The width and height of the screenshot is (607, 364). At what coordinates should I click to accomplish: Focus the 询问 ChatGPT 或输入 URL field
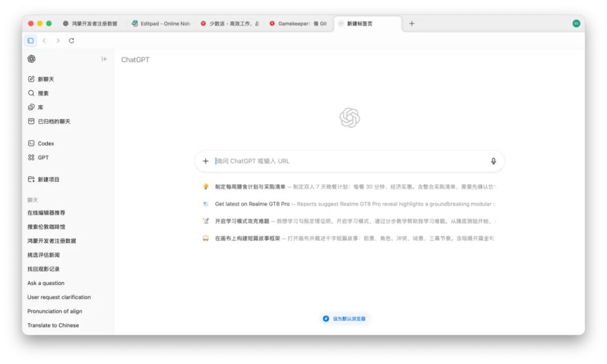point(350,161)
